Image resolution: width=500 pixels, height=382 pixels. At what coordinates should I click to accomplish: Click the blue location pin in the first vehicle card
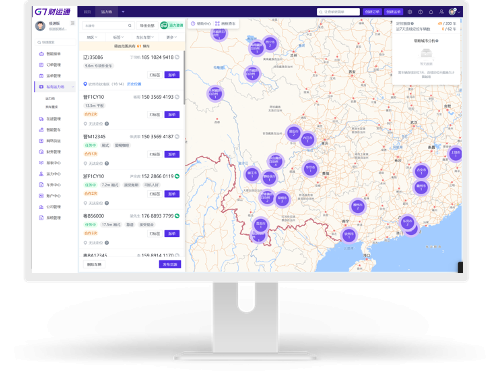(85, 84)
